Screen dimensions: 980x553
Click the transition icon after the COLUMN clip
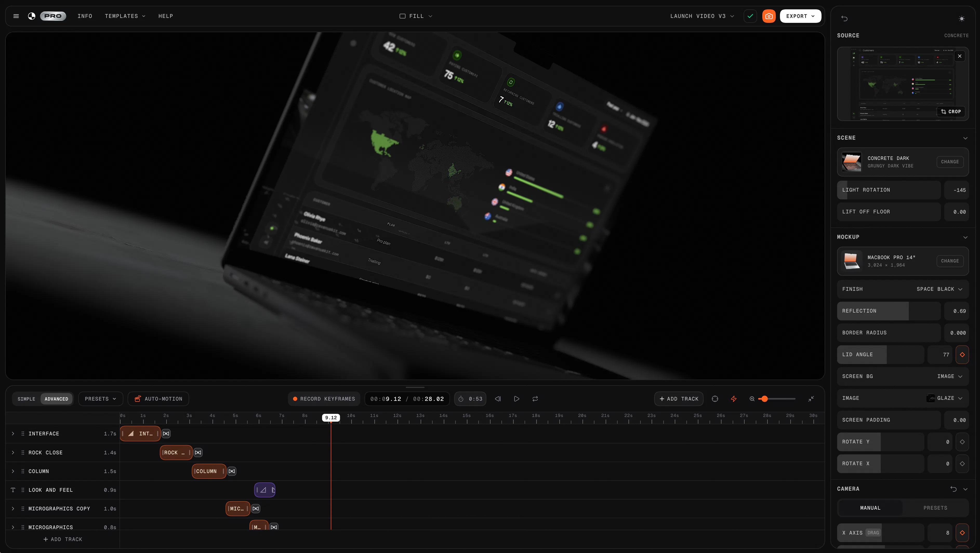232,471
